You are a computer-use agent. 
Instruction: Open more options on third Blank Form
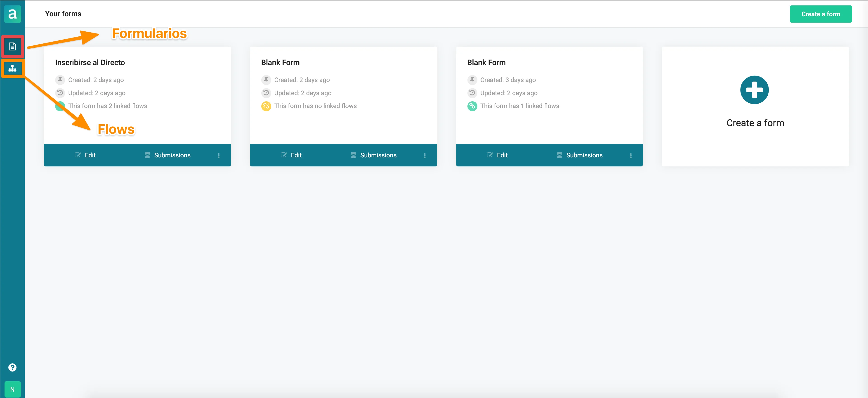tap(630, 156)
